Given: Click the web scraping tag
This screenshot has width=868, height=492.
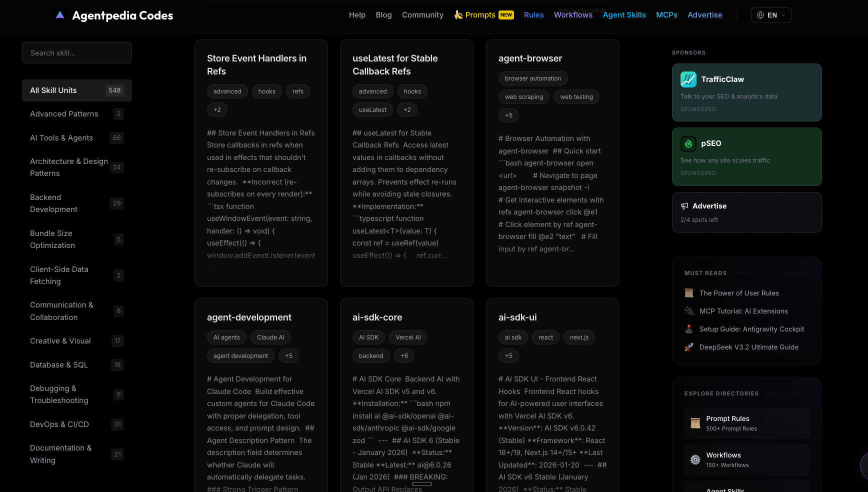Looking at the screenshot, I should pyautogui.click(x=524, y=97).
